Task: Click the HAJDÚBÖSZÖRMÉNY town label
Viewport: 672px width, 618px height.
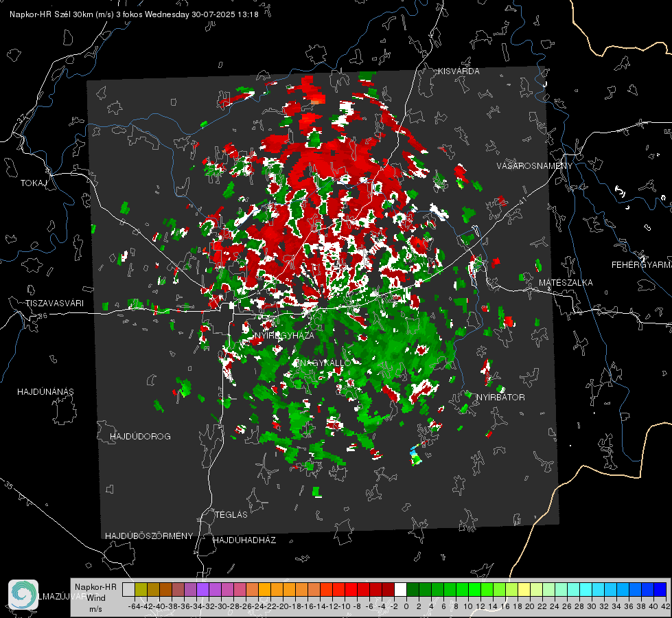Action: tap(149, 536)
